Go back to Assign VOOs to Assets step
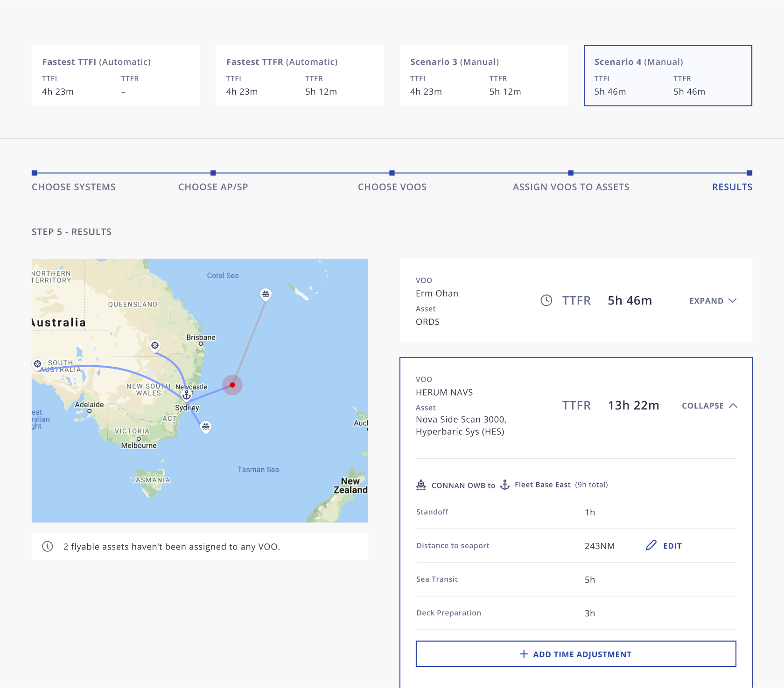784x688 pixels. [x=571, y=187]
